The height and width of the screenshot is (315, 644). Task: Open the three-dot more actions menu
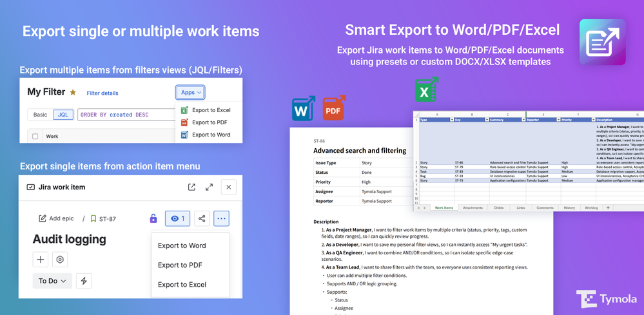tap(221, 218)
